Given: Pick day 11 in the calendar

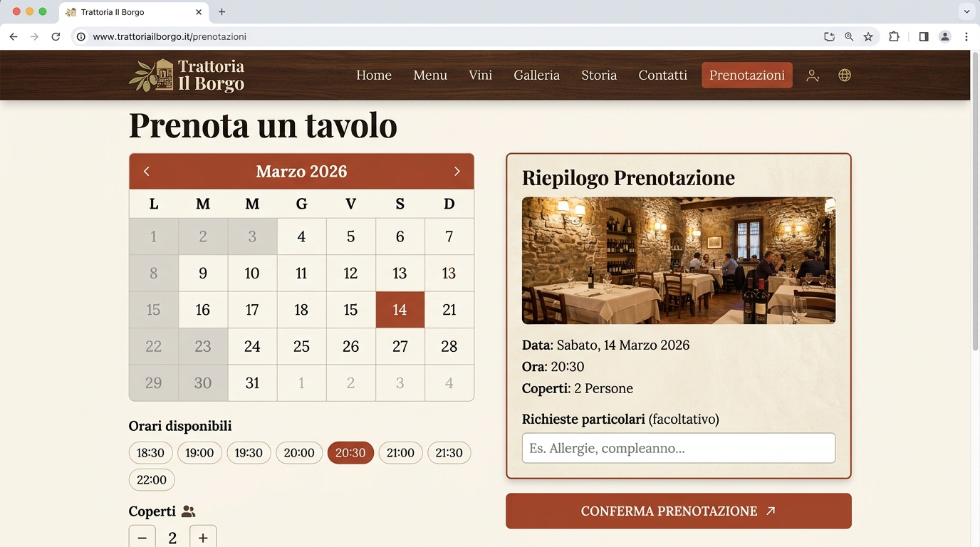Looking at the screenshot, I should [x=301, y=273].
